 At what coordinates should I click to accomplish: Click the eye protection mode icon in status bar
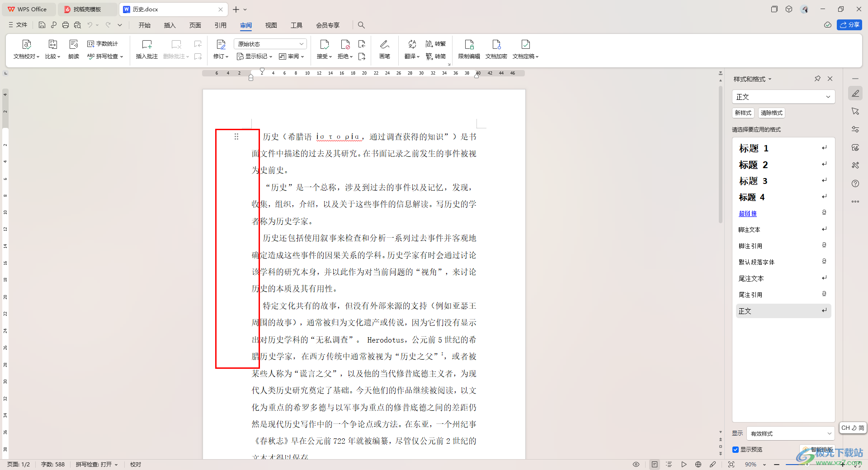click(x=636, y=464)
